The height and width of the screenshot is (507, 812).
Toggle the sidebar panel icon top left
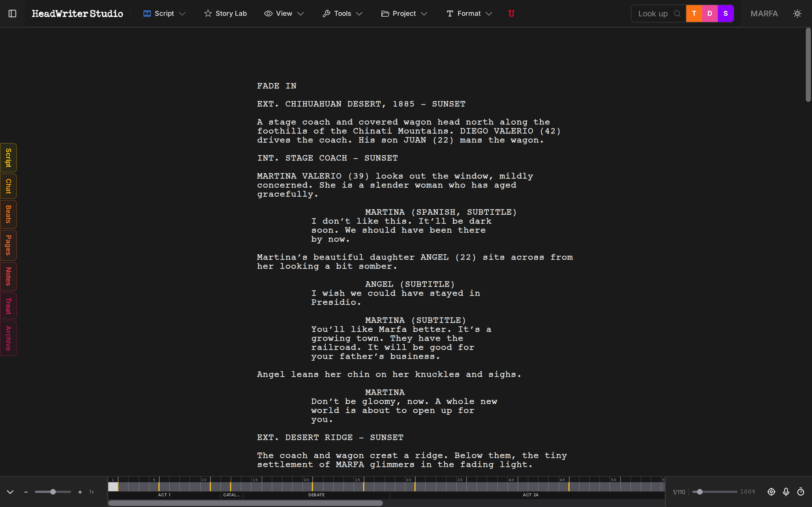click(12, 14)
